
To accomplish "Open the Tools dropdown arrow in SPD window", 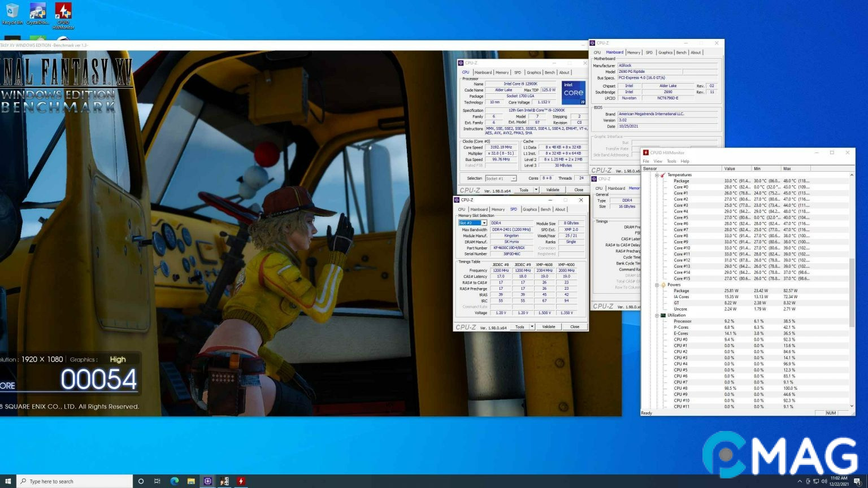I will point(532,327).
